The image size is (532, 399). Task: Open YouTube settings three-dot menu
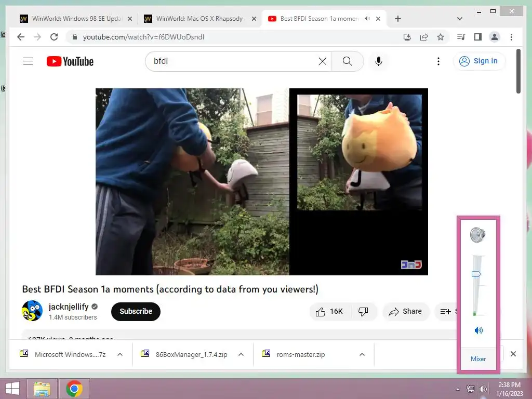tap(438, 61)
